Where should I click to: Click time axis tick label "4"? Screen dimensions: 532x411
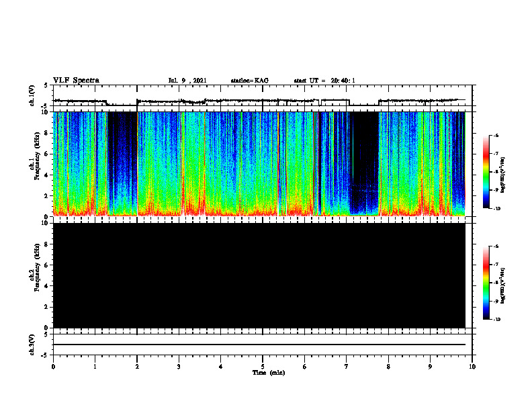click(x=221, y=367)
